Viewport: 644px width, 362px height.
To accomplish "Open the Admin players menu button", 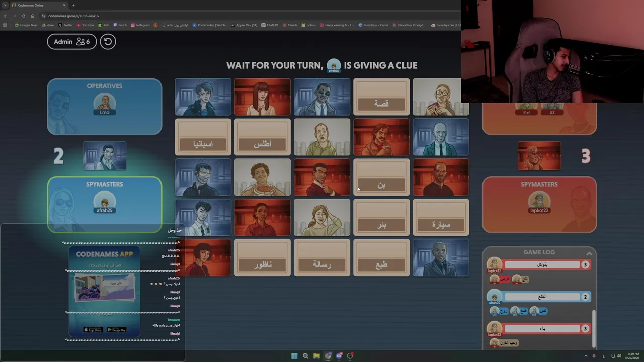I will tap(71, 41).
